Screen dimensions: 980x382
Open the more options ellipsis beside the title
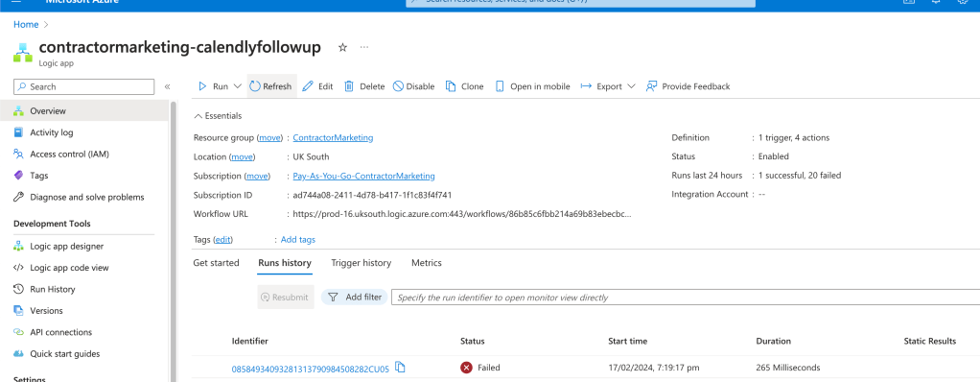(x=364, y=48)
